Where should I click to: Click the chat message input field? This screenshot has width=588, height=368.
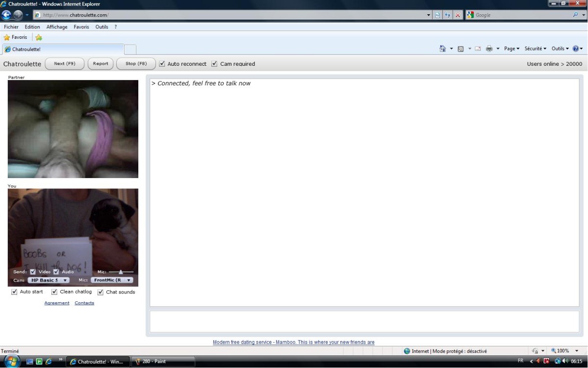[x=364, y=321]
